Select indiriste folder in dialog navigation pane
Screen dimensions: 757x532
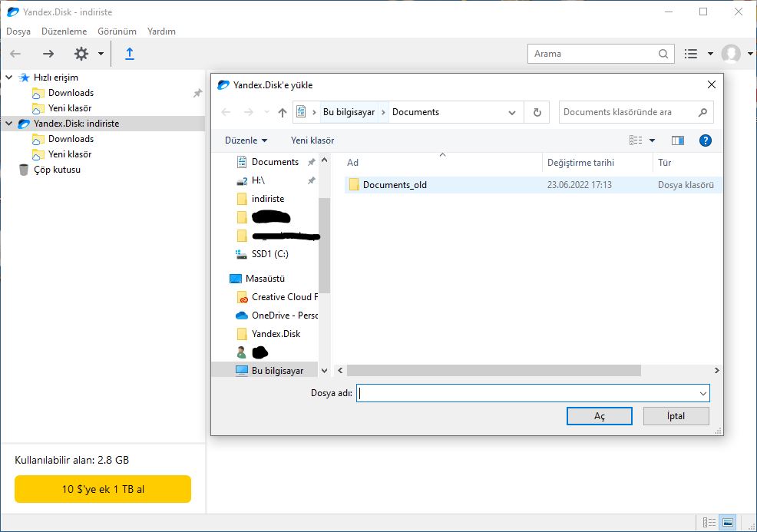(268, 198)
